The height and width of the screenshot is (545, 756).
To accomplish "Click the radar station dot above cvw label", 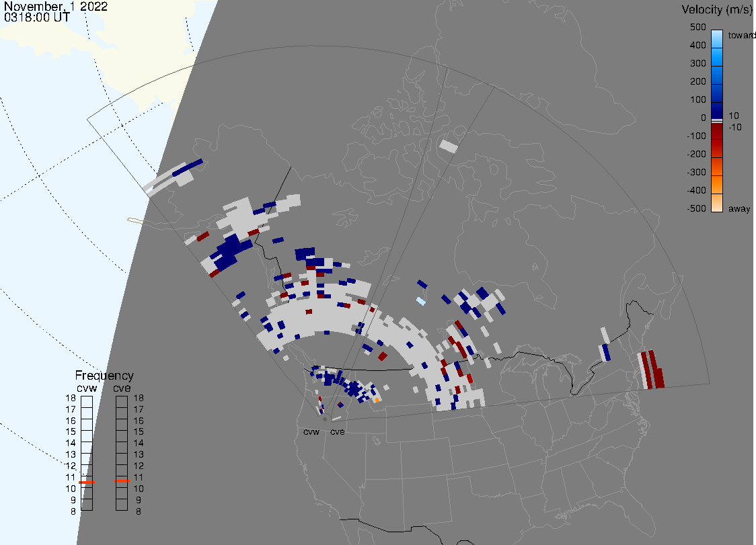I will (x=325, y=419).
